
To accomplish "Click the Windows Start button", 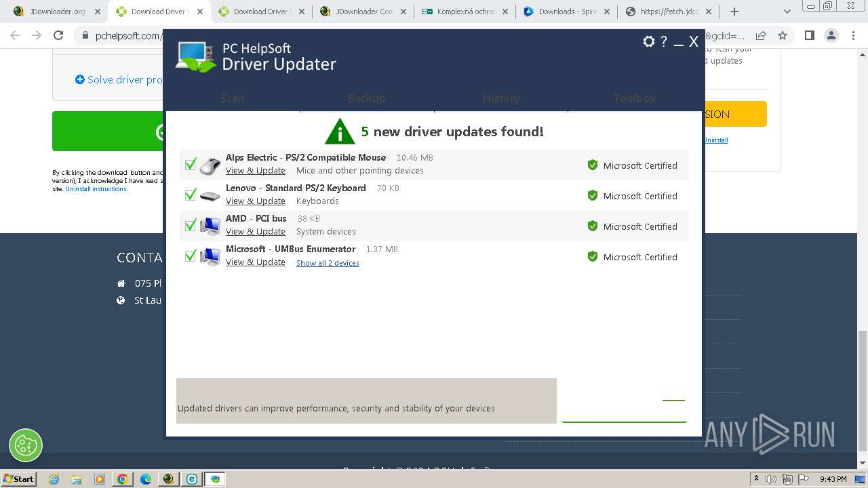I will click(18, 479).
